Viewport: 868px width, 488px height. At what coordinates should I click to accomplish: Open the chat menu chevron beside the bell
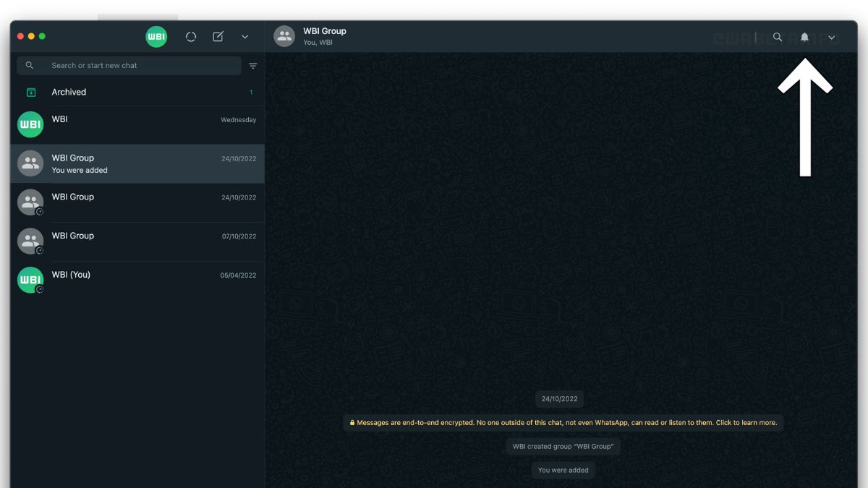(x=832, y=38)
